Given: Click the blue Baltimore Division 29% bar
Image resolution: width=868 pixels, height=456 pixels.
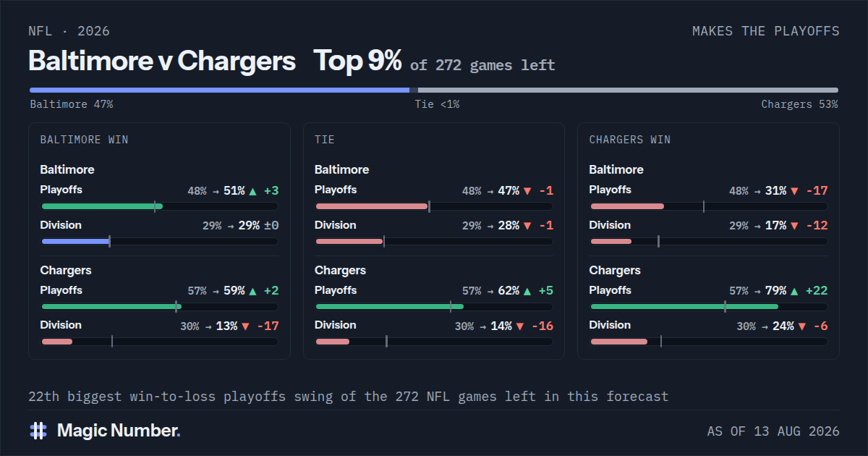Looking at the screenshot, I should coord(75,241).
